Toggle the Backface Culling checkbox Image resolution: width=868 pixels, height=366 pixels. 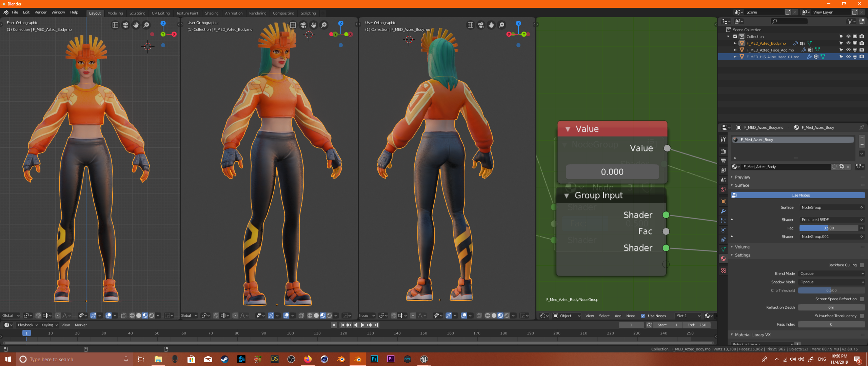coord(862,265)
